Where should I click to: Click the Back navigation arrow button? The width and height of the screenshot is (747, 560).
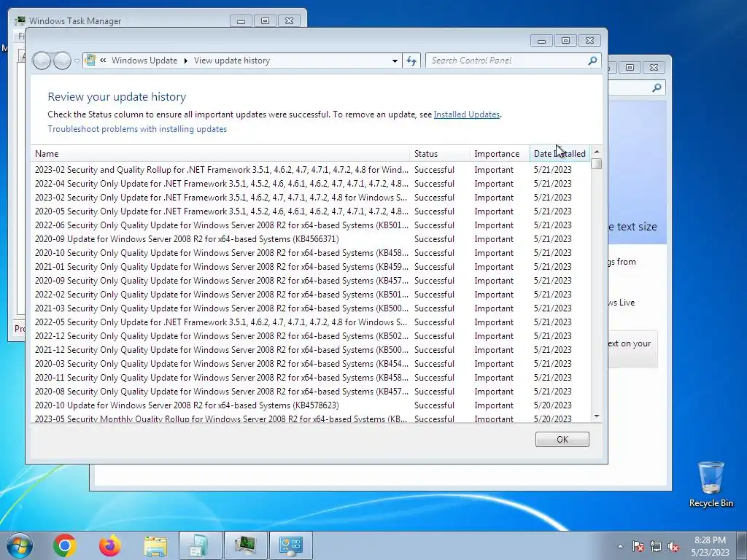(x=42, y=61)
